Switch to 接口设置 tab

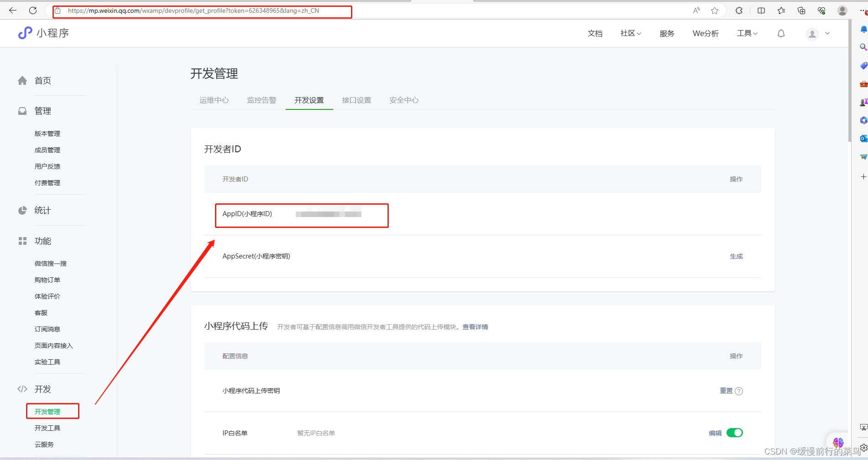coord(356,100)
